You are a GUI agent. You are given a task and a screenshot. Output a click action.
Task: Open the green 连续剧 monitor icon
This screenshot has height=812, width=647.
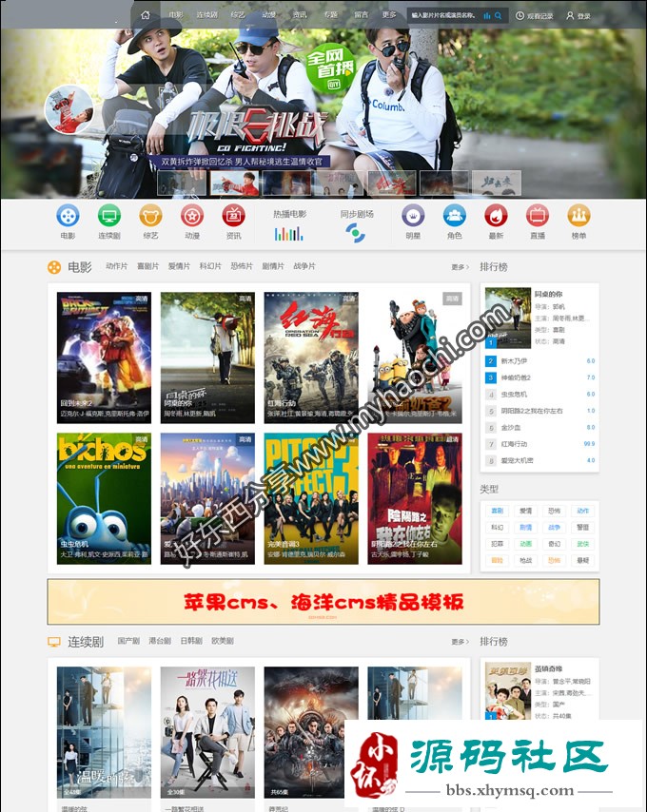(109, 216)
